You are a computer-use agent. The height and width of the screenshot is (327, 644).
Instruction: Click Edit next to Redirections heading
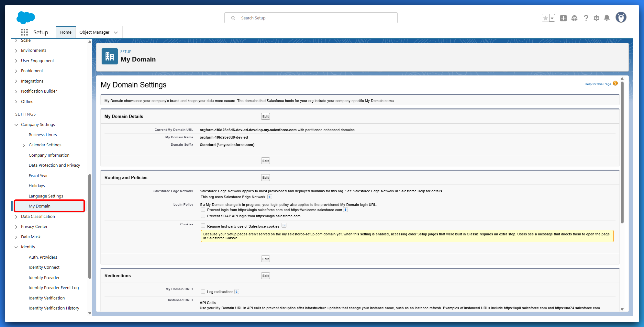coord(266,276)
